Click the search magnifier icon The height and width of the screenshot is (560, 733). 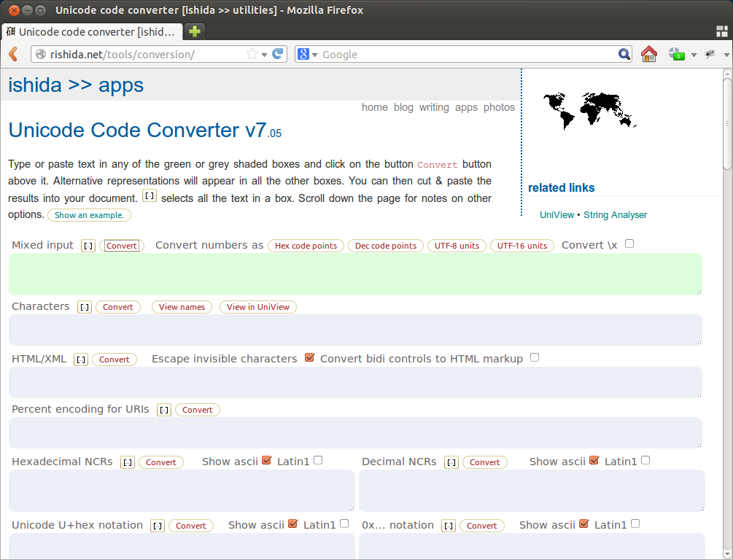coord(624,54)
